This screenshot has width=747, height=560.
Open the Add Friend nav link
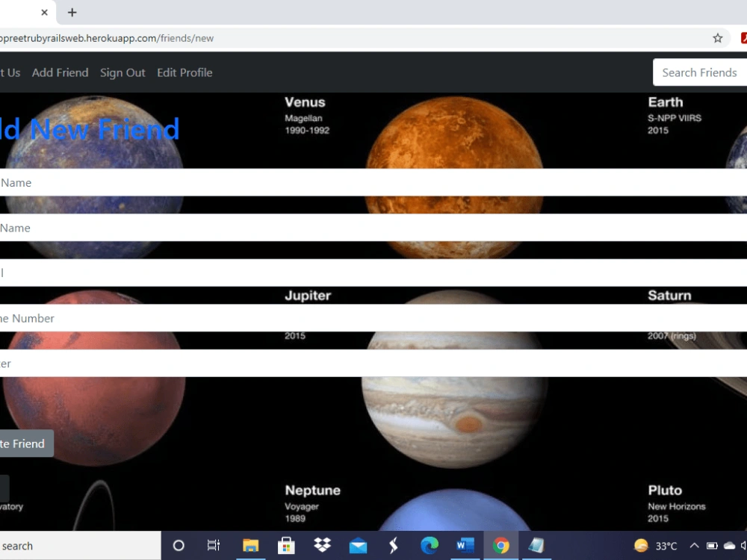(60, 72)
